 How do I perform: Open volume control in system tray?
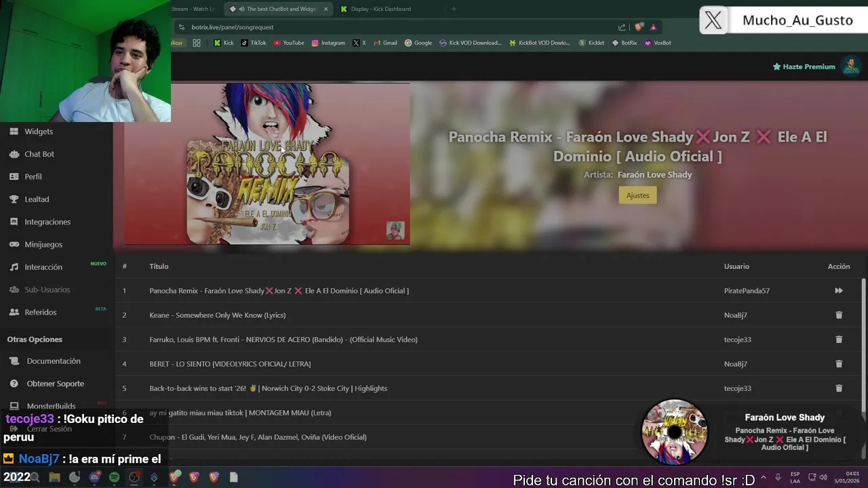click(x=823, y=477)
